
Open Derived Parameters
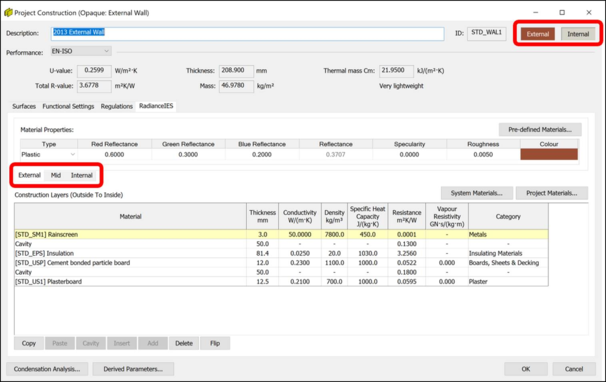(x=133, y=369)
